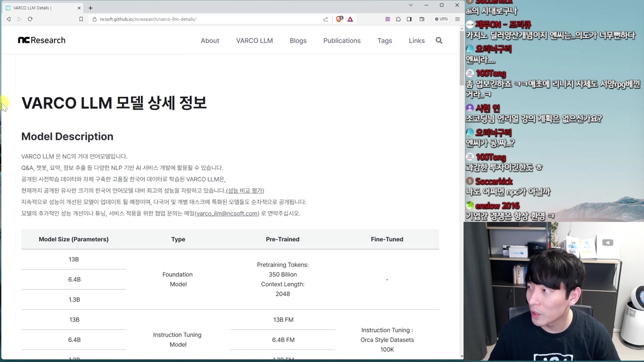The height and width of the screenshot is (362, 644).
Task: Click the Foundation Model cell
Action: 178,279
